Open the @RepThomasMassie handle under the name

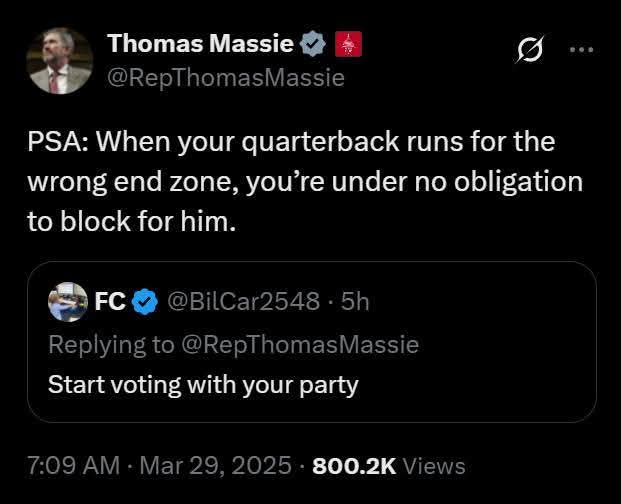pos(225,77)
